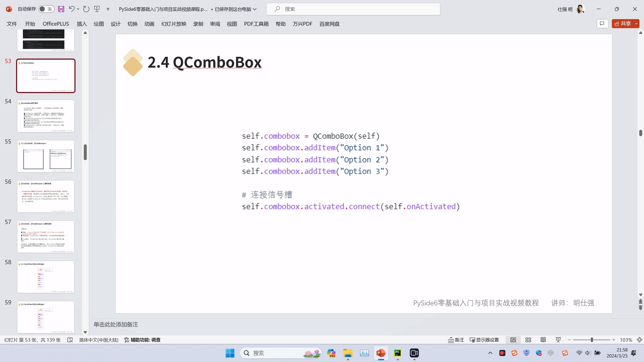644x362 pixels.
Task: Open the comments pane via the 批注 icon
Action: 602,23
